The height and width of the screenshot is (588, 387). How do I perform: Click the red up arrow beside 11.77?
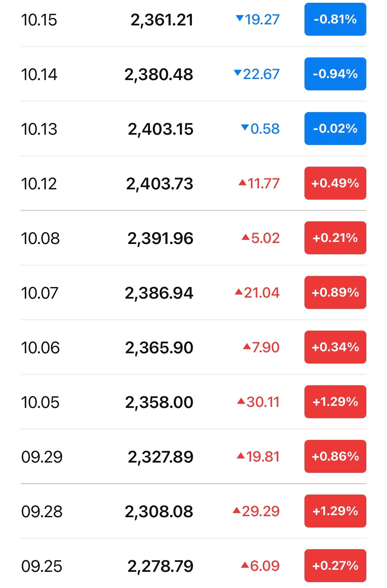[x=243, y=182]
